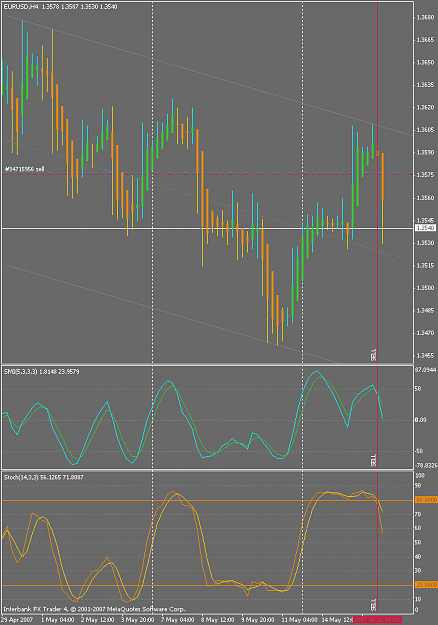Click the 1.3470 price axis label
The height and width of the screenshot is (625, 438).
[425, 333]
